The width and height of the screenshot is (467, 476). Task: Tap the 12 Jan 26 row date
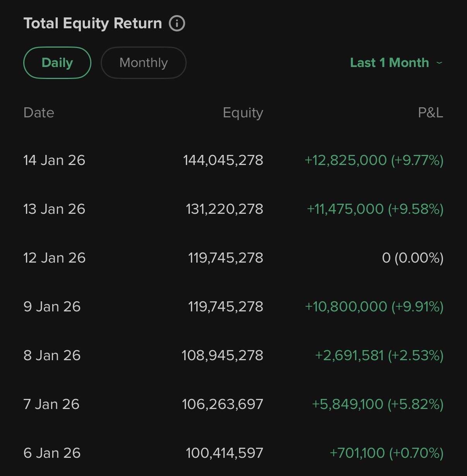[x=54, y=258]
